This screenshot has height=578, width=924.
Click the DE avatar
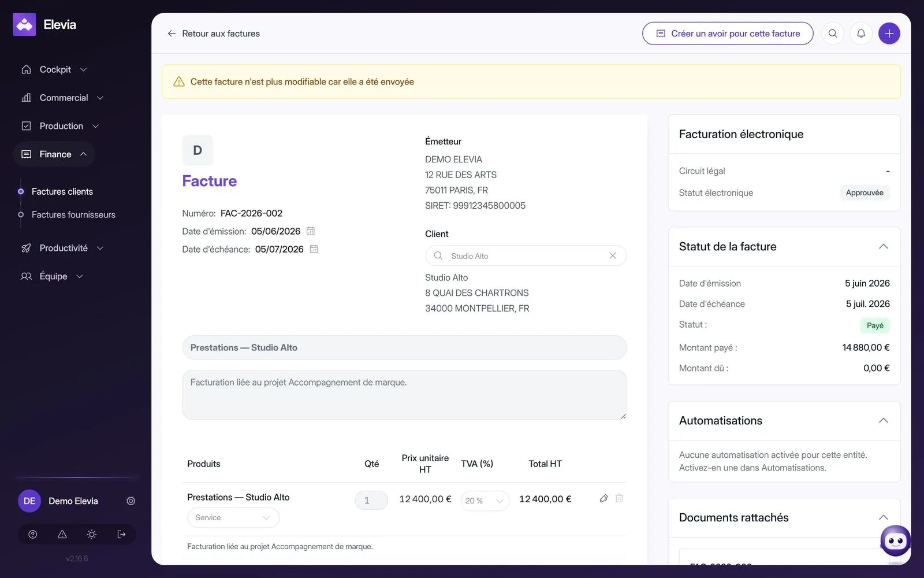[x=29, y=501]
